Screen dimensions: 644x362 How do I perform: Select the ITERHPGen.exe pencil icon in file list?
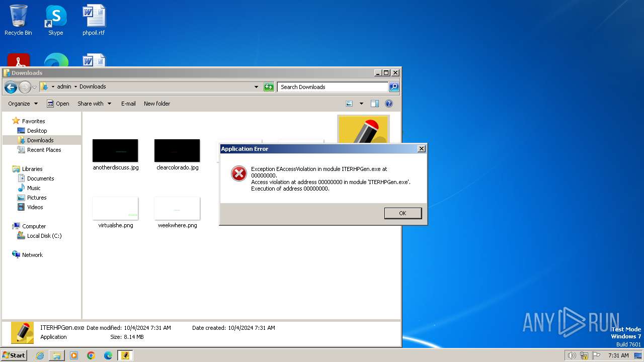(363, 130)
